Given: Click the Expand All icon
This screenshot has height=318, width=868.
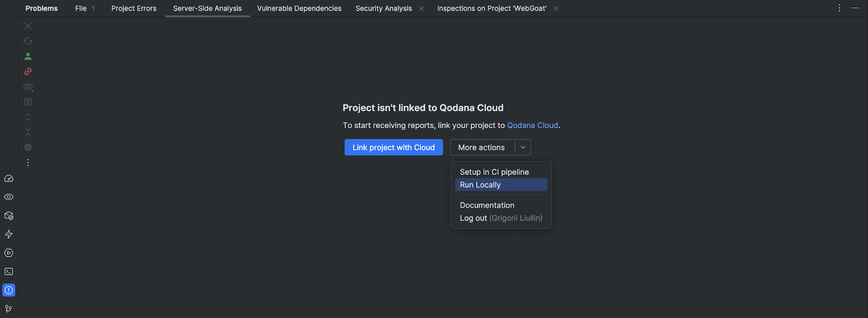Looking at the screenshot, I should 28,117.
